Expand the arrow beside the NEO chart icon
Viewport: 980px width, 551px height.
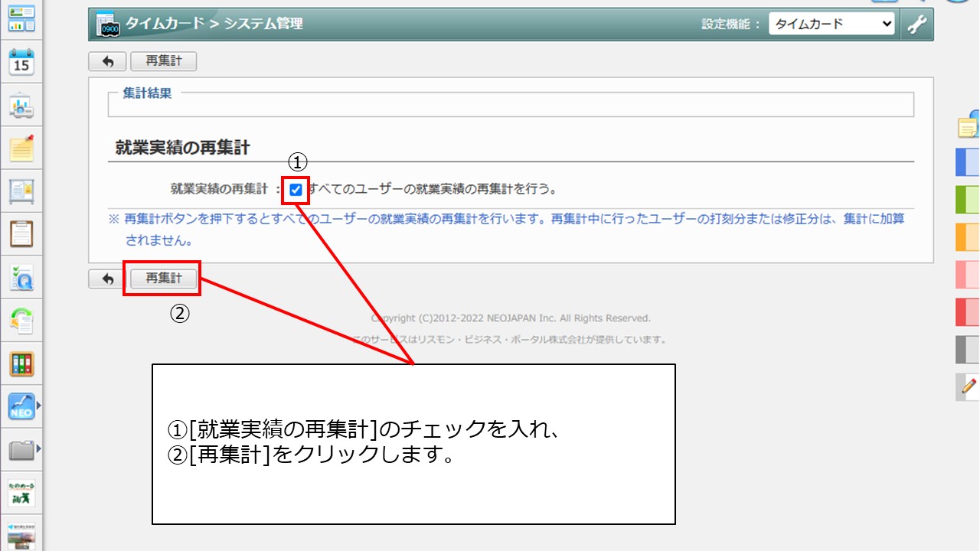(x=39, y=406)
